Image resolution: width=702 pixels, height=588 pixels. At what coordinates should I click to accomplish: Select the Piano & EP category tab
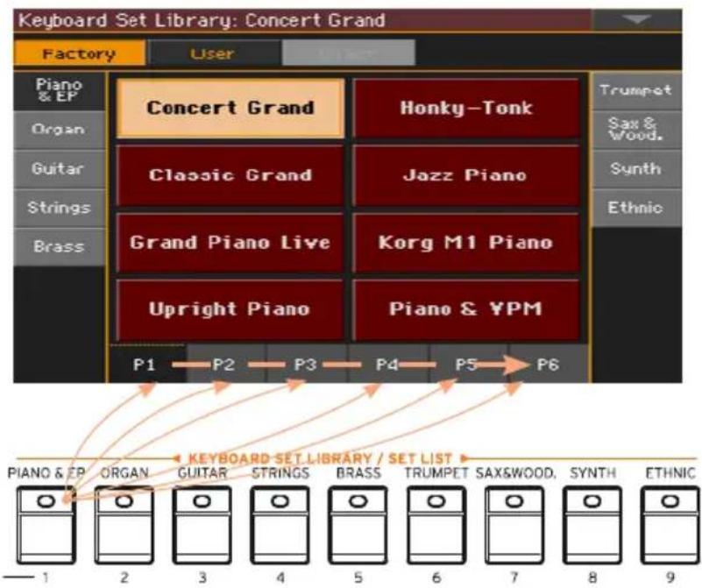[59, 91]
